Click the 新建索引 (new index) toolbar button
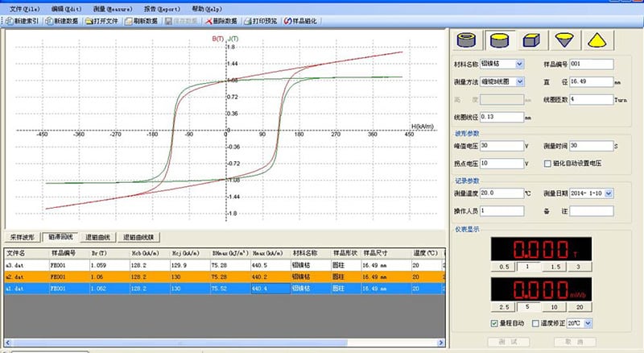The image size is (644, 353). [x=23, y=21]
